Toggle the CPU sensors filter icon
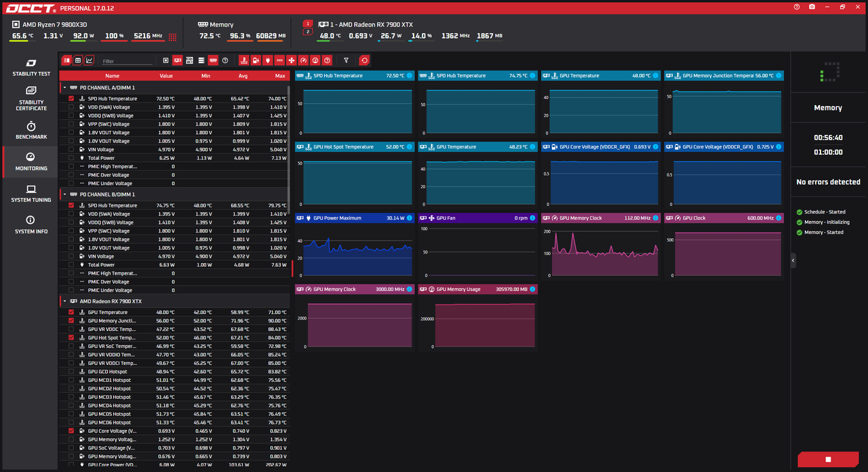Viewport: 868px width, 472px height. click(x=165, y=60)
